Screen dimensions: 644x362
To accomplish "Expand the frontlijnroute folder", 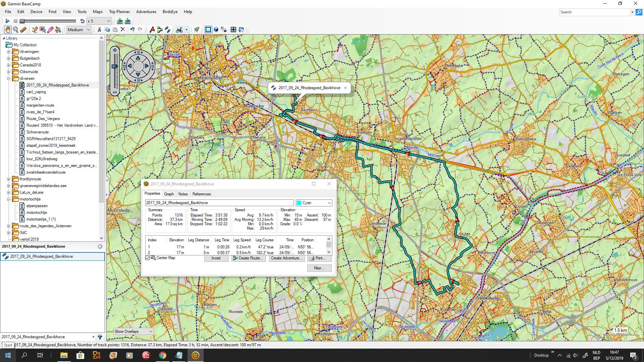I will pos(9,179).
